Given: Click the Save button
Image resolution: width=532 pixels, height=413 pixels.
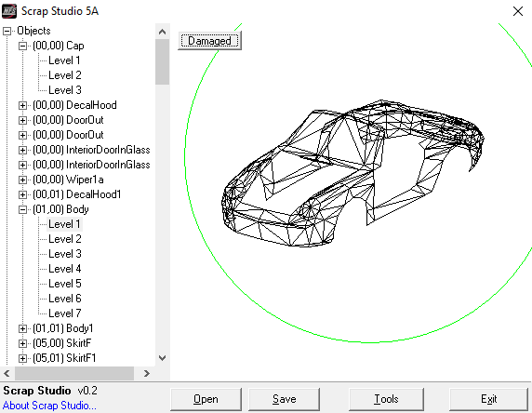Looking at the screenshot, I should pos(284,399).
